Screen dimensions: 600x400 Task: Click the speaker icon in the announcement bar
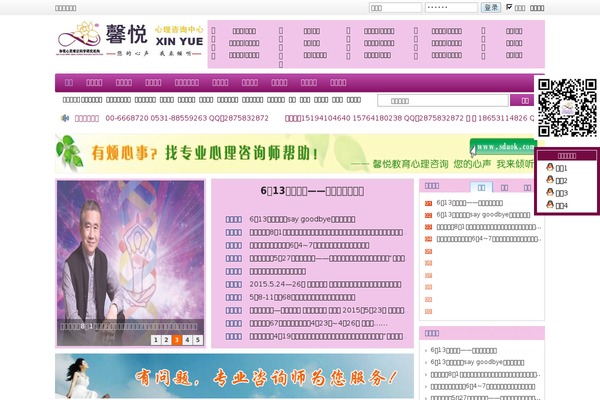65,118
